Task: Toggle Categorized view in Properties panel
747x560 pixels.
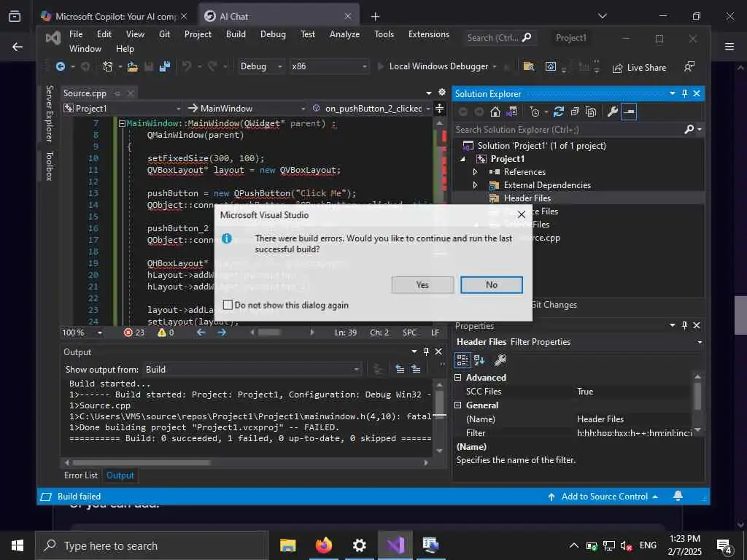Action: (462, 360)
